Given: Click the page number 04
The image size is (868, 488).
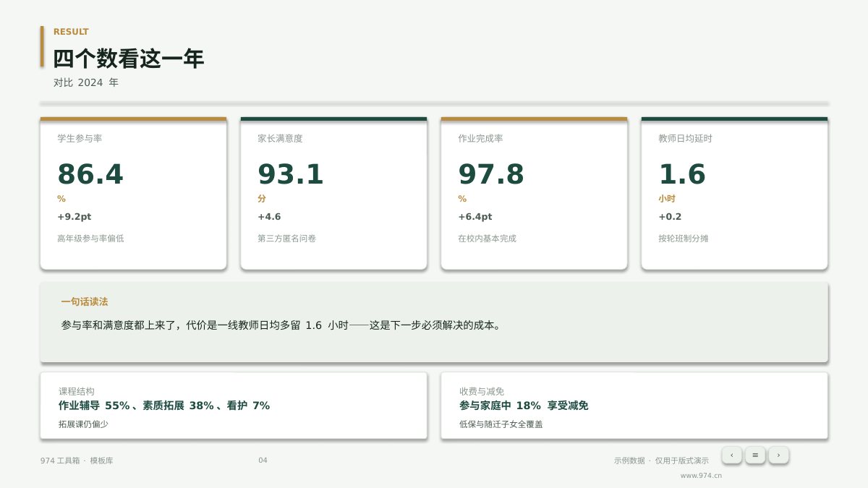Looking at the screenshot, I should (x=263, y=461).
